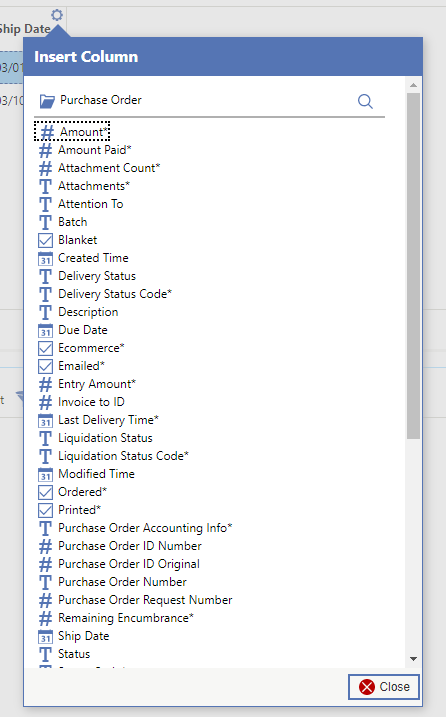
Task: Click the calendar icon beside Due Date
Action: [45, 330]
